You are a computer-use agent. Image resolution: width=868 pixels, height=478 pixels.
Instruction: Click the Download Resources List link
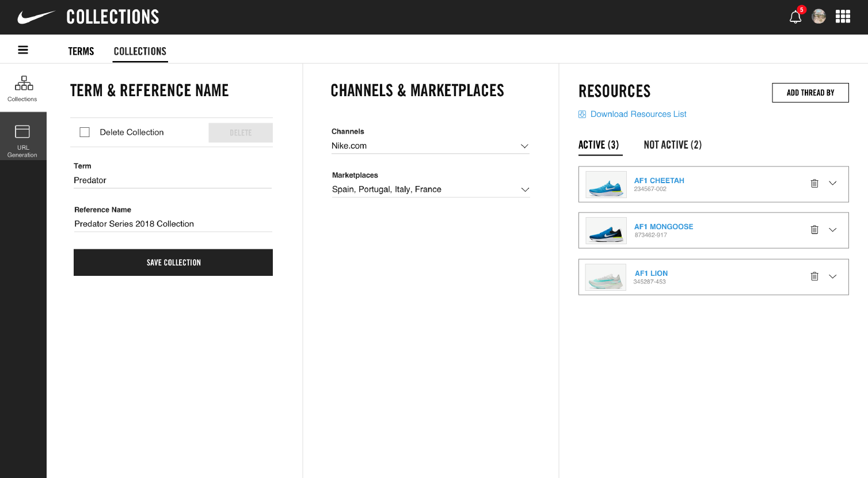click(x=638, y=114)
